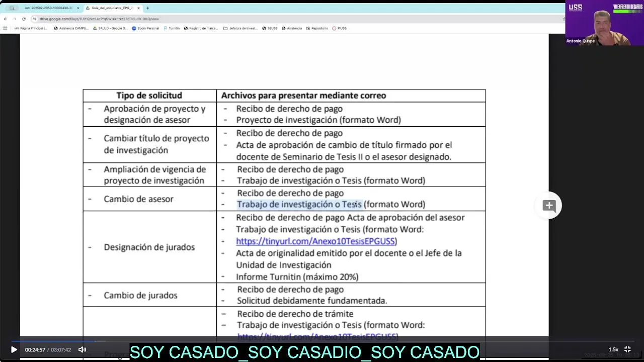
Task: Open Registro de marca bookmark
Action: [201, 28]
